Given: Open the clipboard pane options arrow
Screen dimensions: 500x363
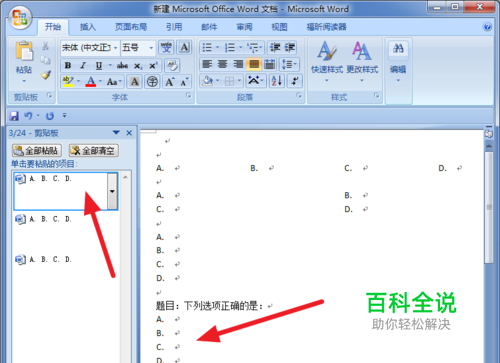Looking at the screenshot, I should point(116,133).
